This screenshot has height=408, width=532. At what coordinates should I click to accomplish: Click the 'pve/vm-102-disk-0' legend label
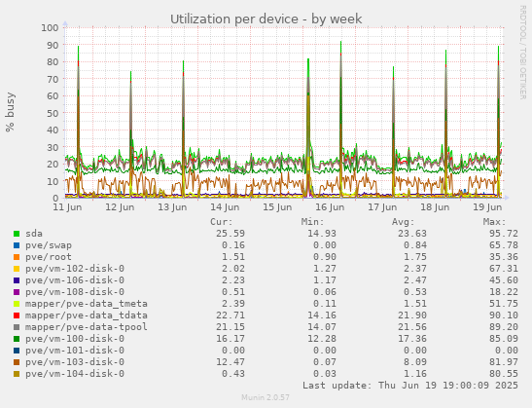75,269
